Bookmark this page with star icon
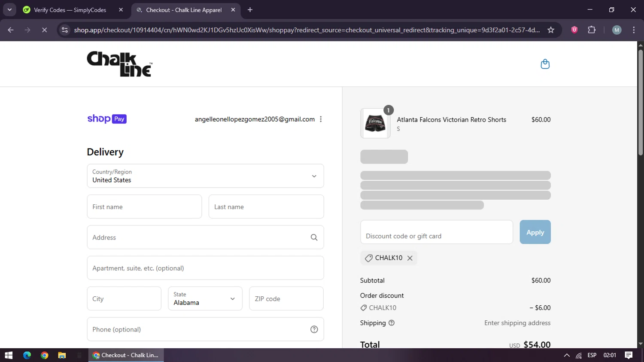The width and height of the screenshot is (644, 362). (551, 30)
